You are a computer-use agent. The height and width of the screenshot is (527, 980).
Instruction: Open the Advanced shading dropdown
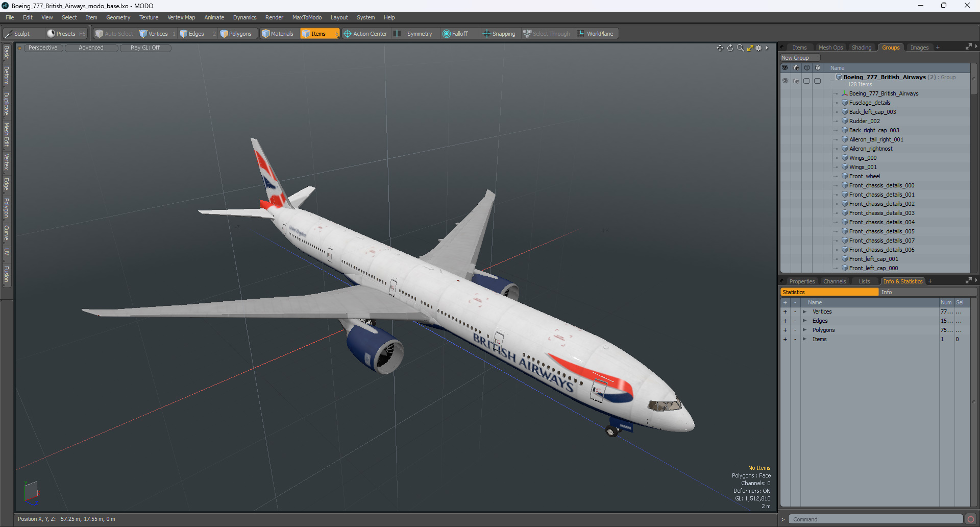(x=91, y=48)
